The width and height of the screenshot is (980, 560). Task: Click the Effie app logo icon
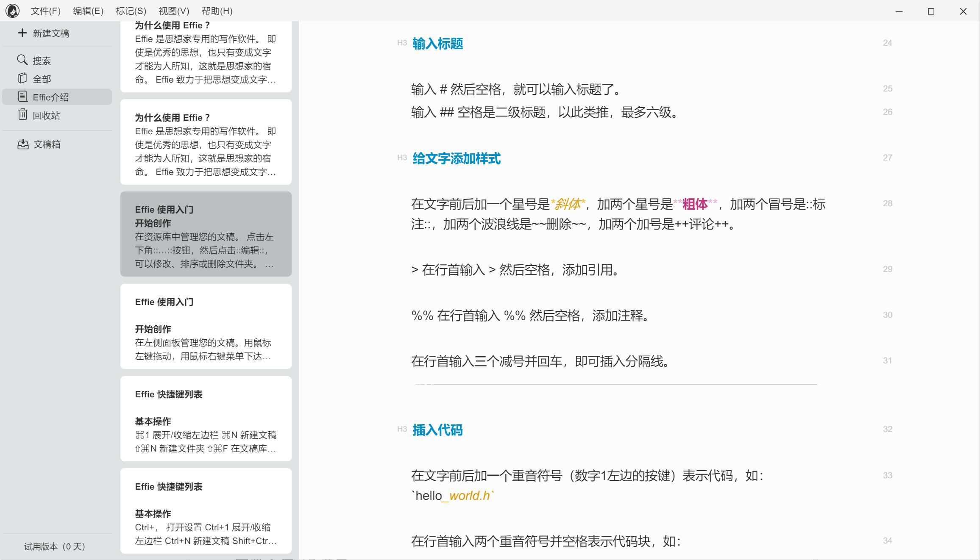[x=13, y=11]
